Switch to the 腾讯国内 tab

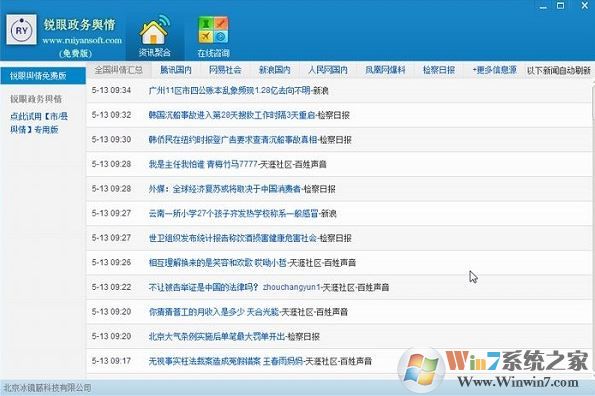point(175,70)
